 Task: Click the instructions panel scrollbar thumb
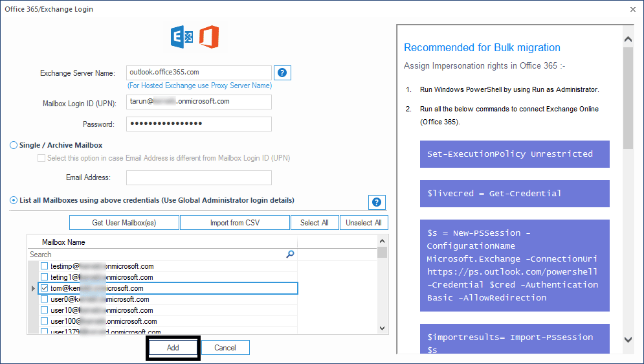click(x=628, y=98)
